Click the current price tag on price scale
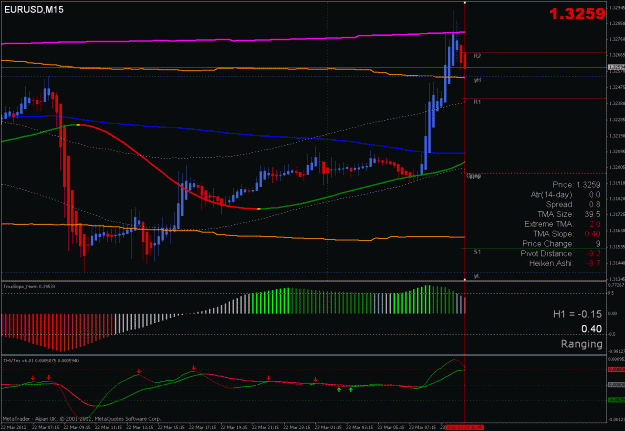625x431 pixels. pos(616,67)
